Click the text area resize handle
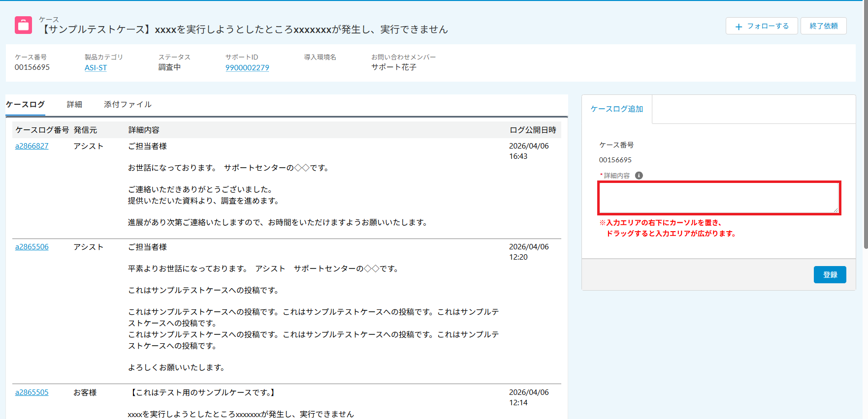The width and height of the screenshot is (868, 419). coord(836,210)
